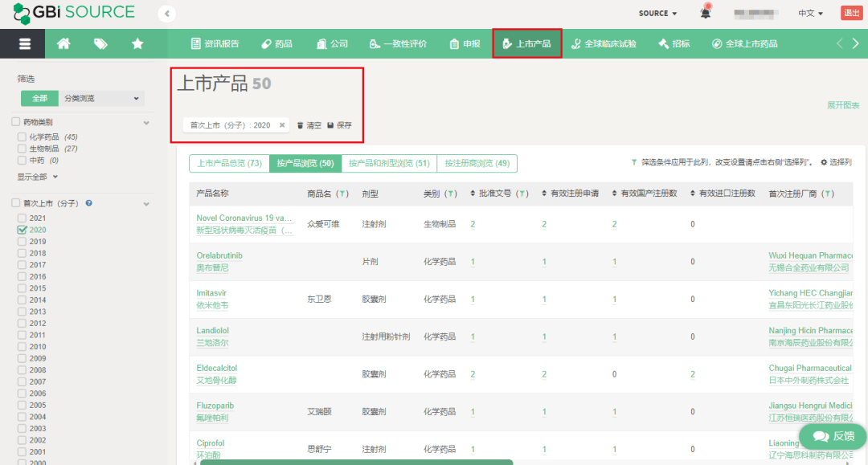Viewport: 868px width, 465px height.
Task: Switch to 按注册商浏览 (49) tab
Action: [x=477, y=163]
